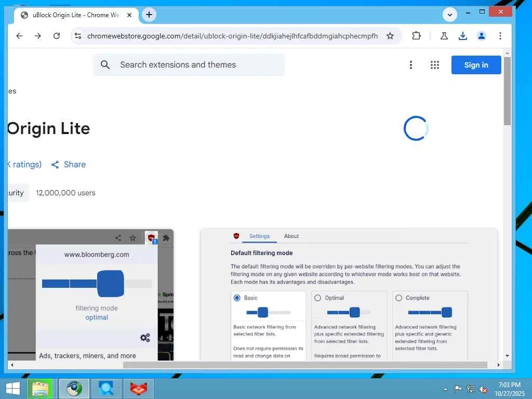532x399 pixels.
Task: Open Web Store more options menu
Action: click(x=411, y=65)
